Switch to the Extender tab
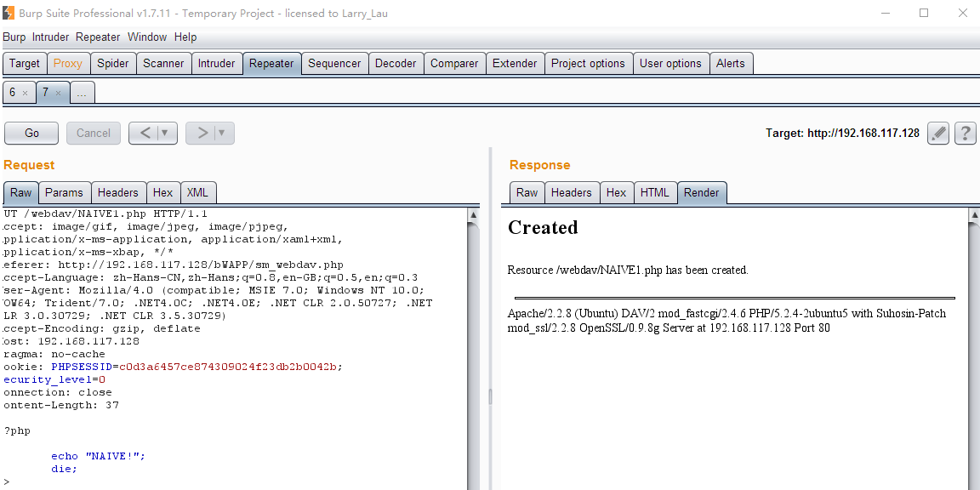The height and width of the screenshot is (490, 980). click(515, 64)
